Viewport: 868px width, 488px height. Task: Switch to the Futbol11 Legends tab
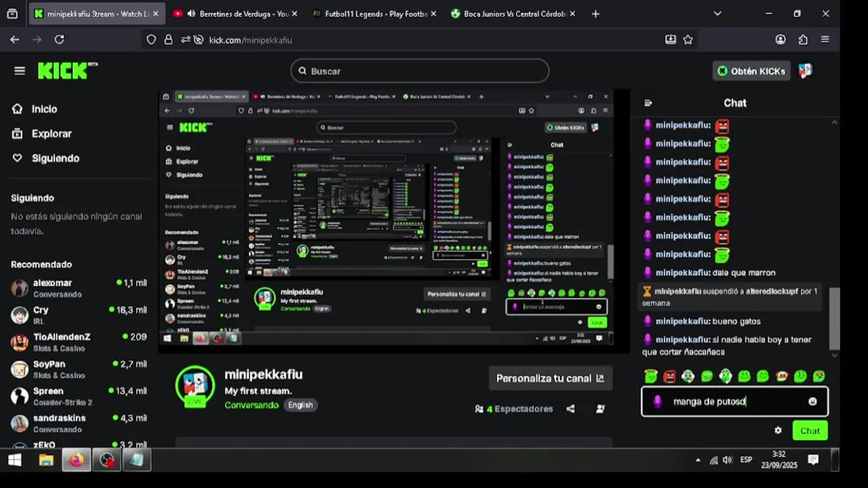coord(373,14)
